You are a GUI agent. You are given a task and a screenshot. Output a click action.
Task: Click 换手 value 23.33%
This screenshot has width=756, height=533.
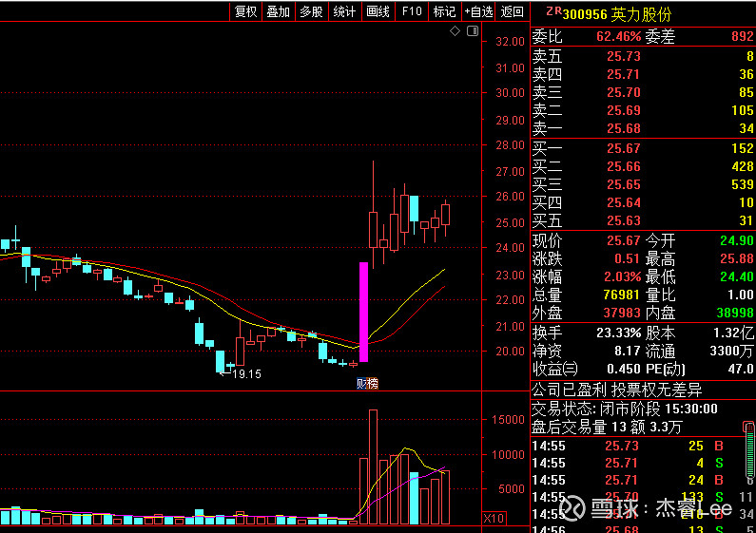click(x=619, y=333)
